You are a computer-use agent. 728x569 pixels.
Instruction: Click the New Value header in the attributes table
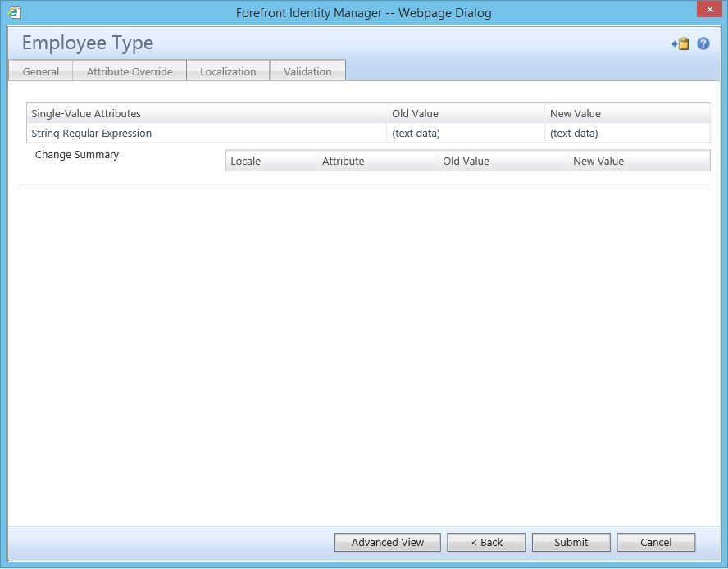coord(628,113)
